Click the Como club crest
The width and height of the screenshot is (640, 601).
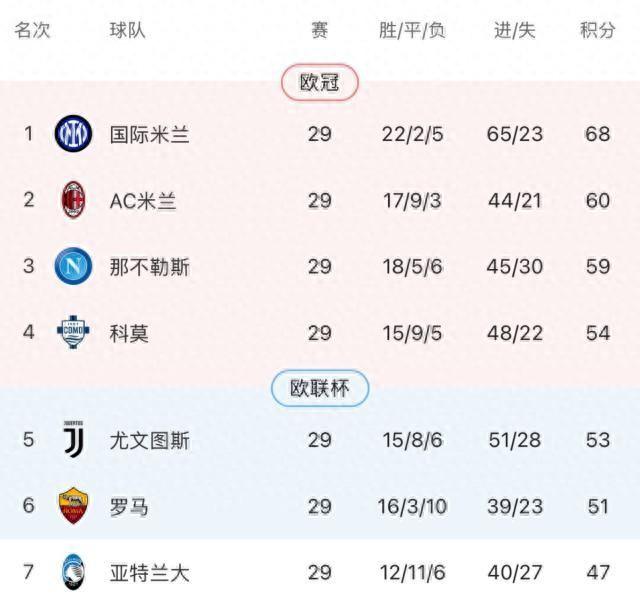(73, 332)
